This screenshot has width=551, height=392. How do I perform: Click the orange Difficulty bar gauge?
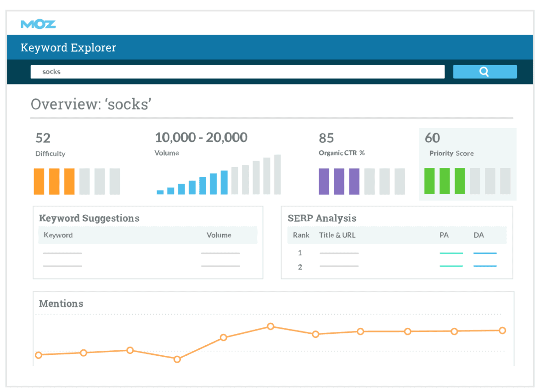point(77,181)
